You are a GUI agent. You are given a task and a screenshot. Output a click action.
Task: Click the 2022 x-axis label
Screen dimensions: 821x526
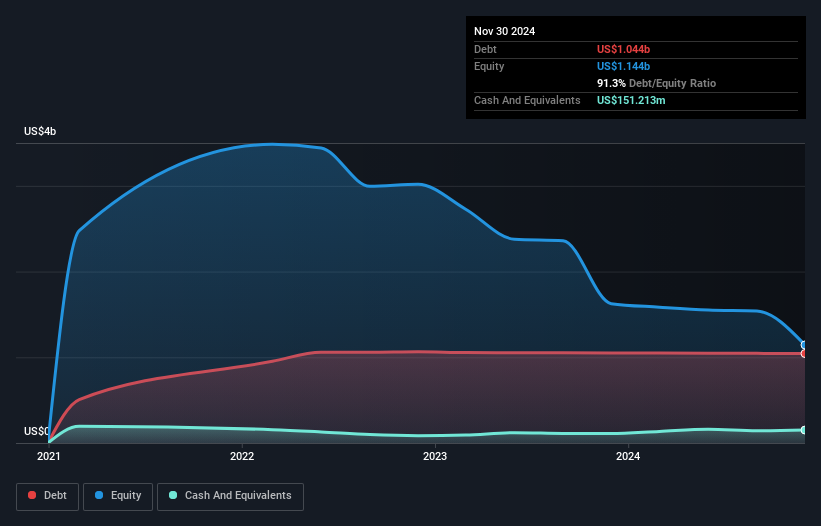(242, 456)
